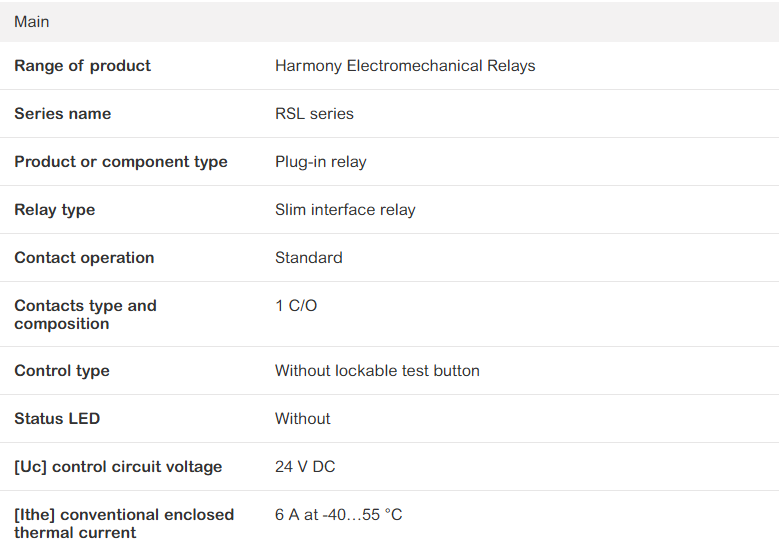This screenshot has height=544, width=781.
Task: Select the Contact operation label
Action: point(84,258)
